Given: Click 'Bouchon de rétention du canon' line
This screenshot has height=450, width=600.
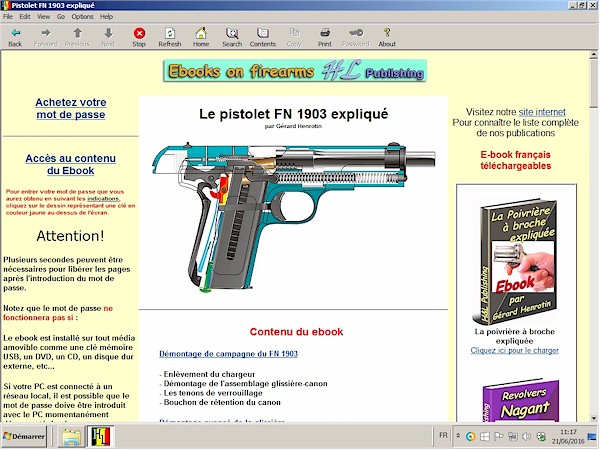Looking at the screenshot, I should pyautogui.click(x=220, y=403).
